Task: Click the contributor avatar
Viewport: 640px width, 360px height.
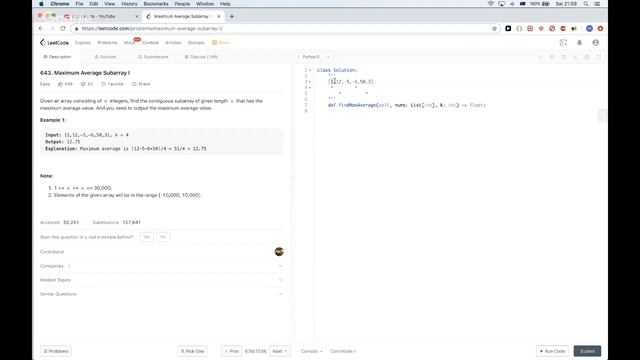Action: click(x=279, y=251)
